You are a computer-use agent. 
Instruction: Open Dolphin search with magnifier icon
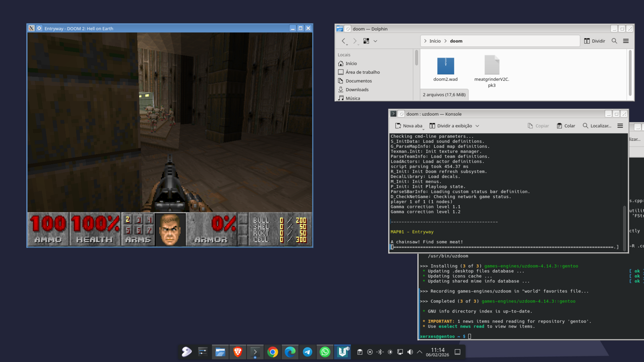click(614, 41)
